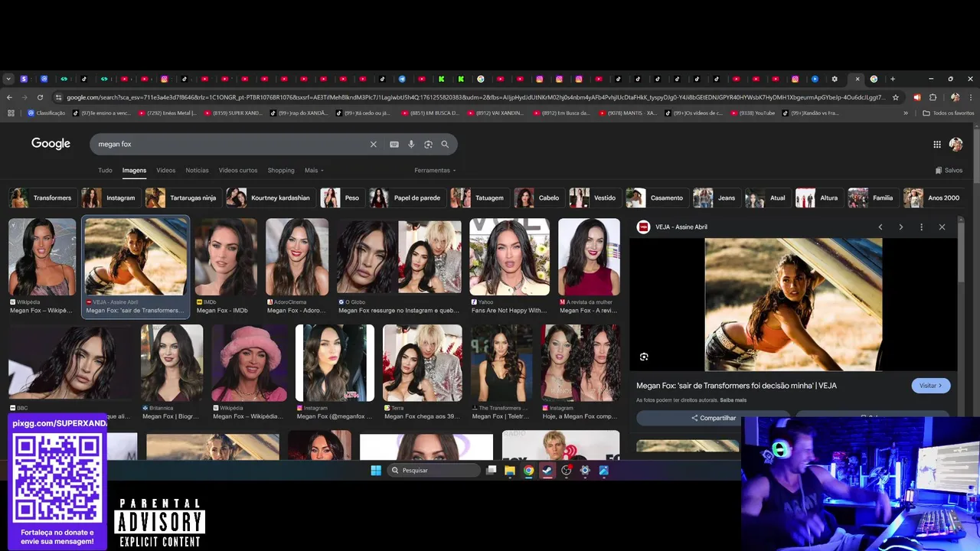Filter images by Instagram chip
980x551 pixels.
pyautogui.click(x=109, y=198)
